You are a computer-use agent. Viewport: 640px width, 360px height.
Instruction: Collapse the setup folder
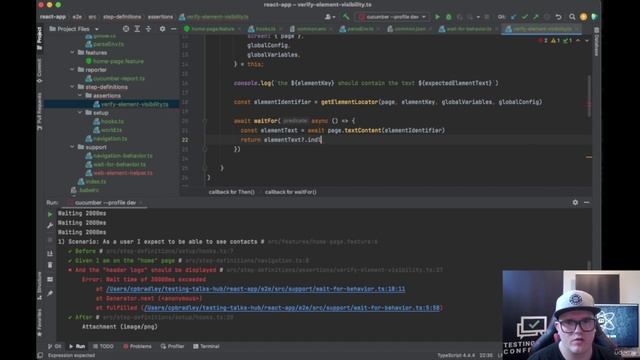point(80,113)
